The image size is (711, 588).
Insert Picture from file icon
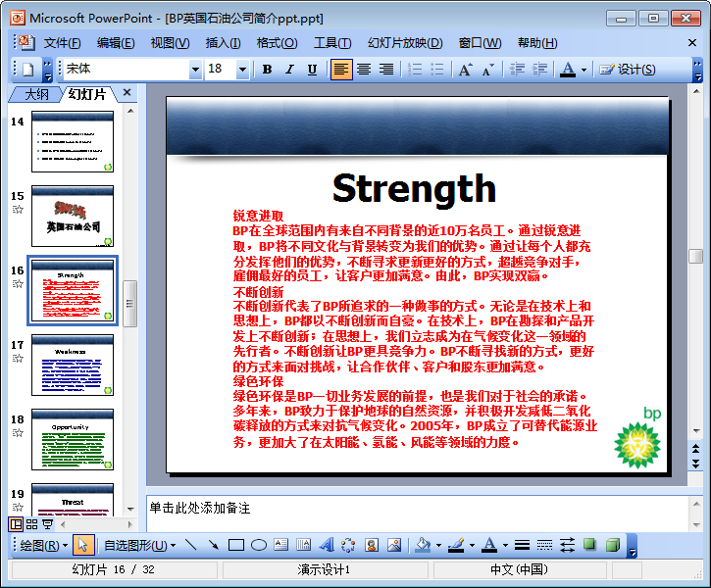[394, 545]
